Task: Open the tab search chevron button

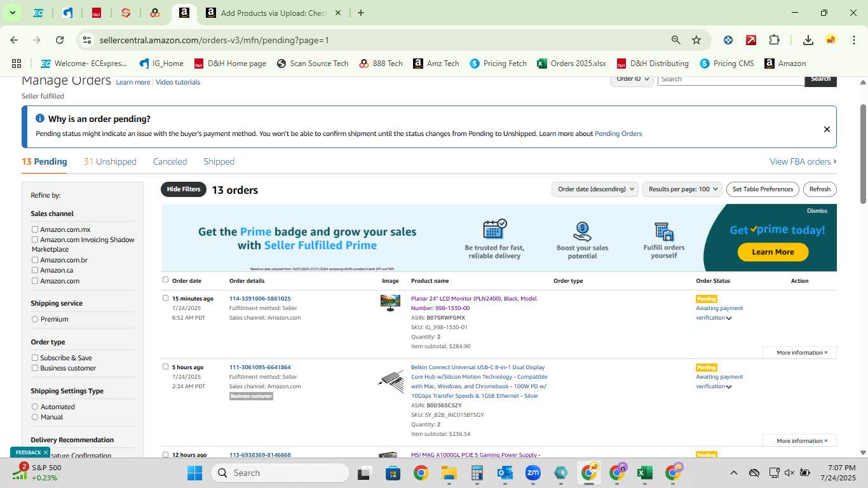Action: pyautogui.click(x=12, y=13)
